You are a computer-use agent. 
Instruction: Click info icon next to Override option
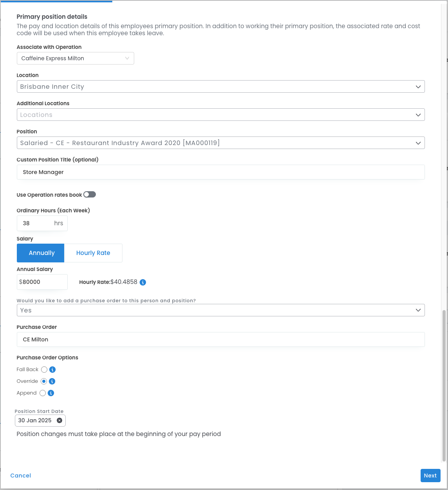pos(52,381)
